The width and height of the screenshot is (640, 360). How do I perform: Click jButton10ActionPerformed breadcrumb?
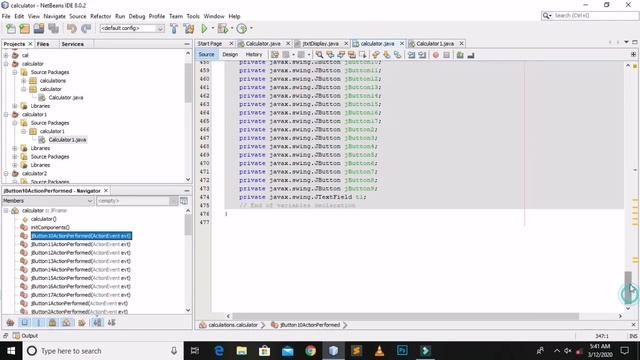309,325
